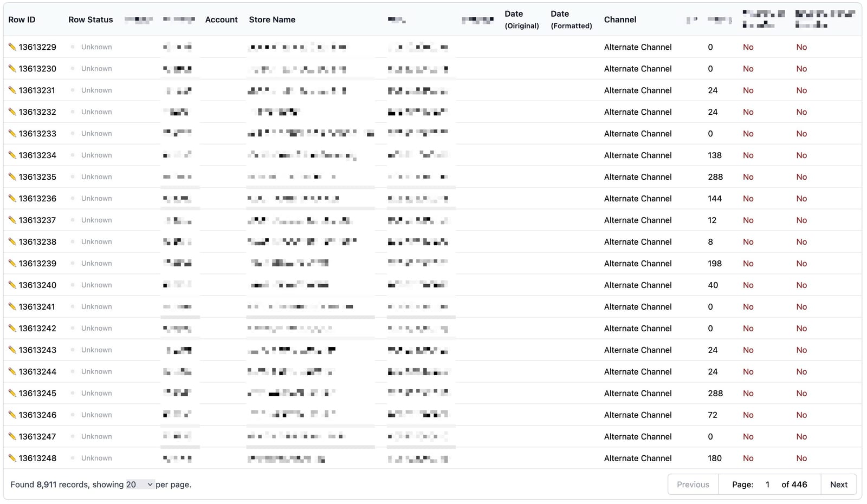Toggle the Unknown status dot for row 13613248
The height and width of the screenshot is (504, 867).
point(72,459)
